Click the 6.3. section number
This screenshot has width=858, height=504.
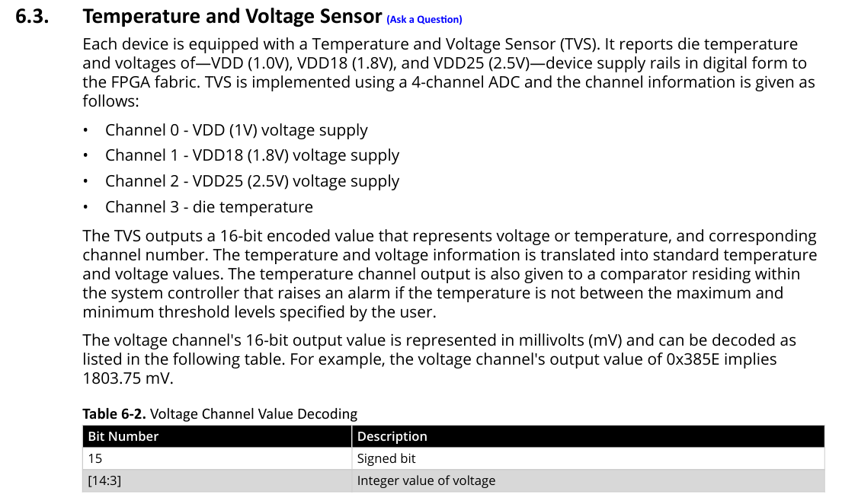(32, 17)
